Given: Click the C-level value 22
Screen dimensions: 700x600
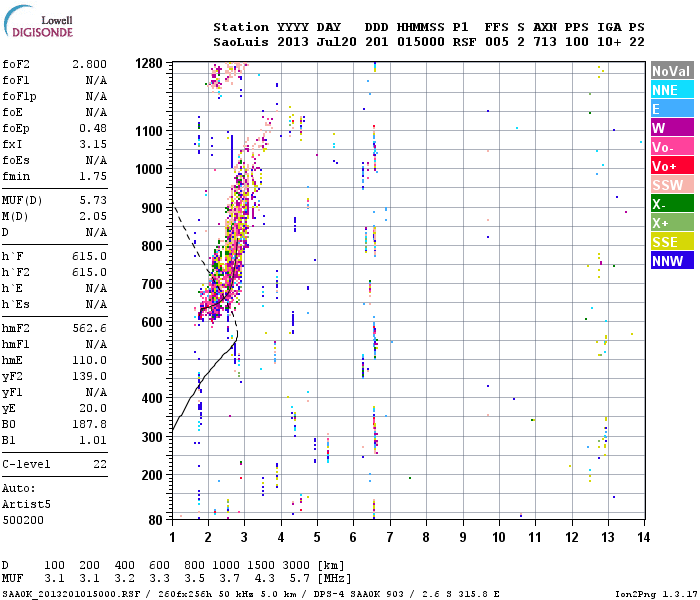Looking at the screenshot, I should [100, 465].
